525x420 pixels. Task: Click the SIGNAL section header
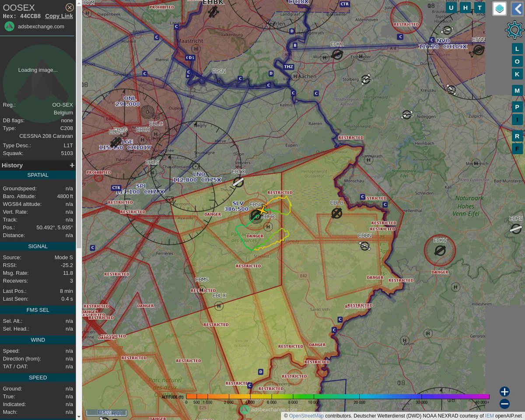38,246
